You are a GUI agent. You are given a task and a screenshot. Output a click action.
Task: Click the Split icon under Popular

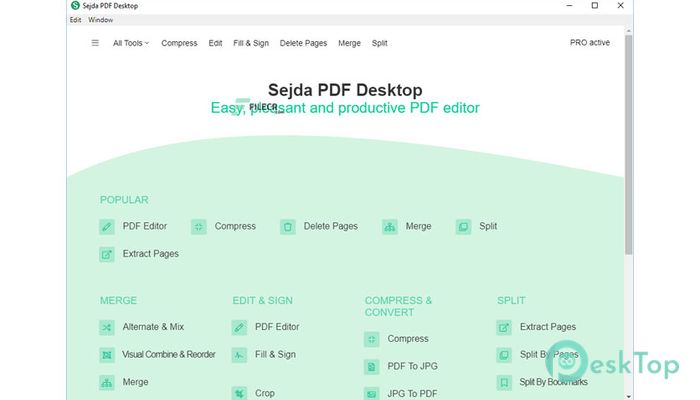pos(463,227)
